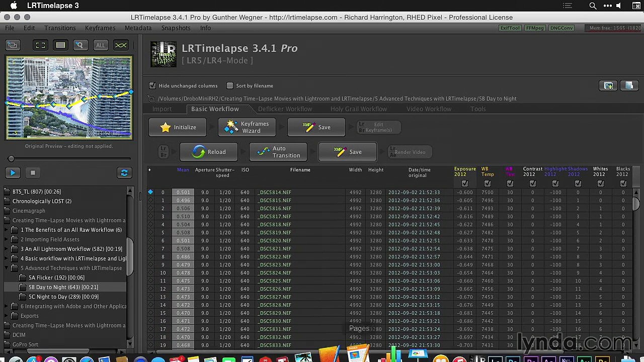Click the list lines view icon

[60, 45]
